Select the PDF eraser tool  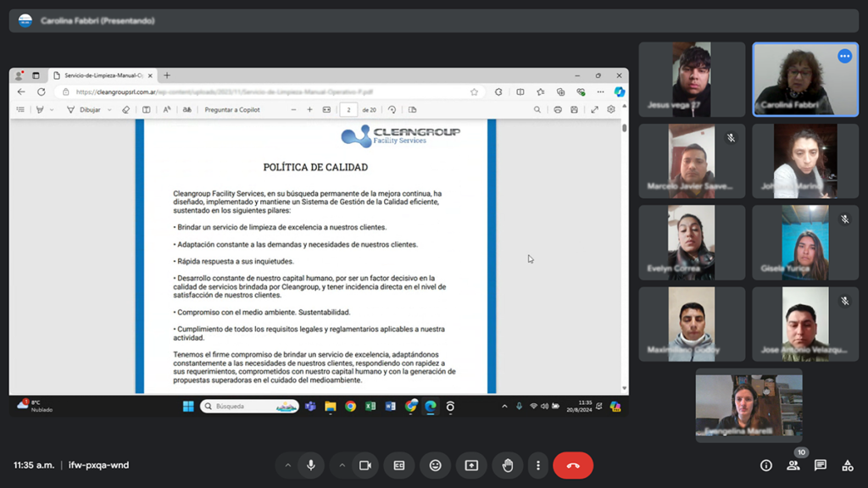pyautogui.click(x=125, y=109)
